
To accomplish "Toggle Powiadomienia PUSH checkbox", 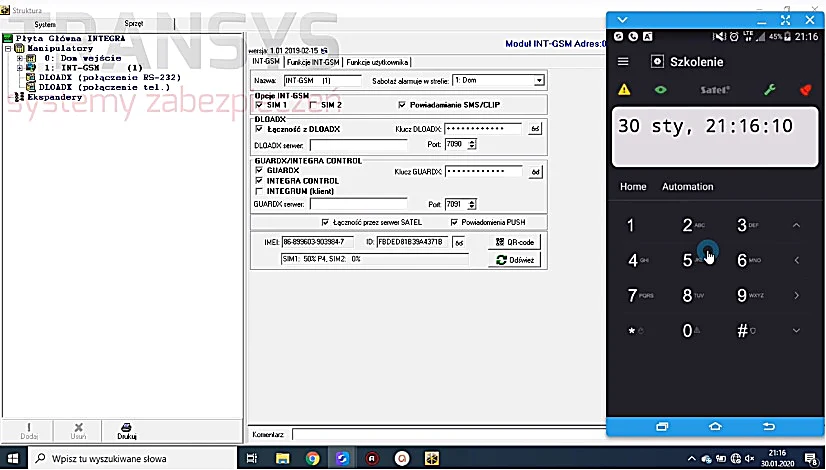I will click(454, 222).
